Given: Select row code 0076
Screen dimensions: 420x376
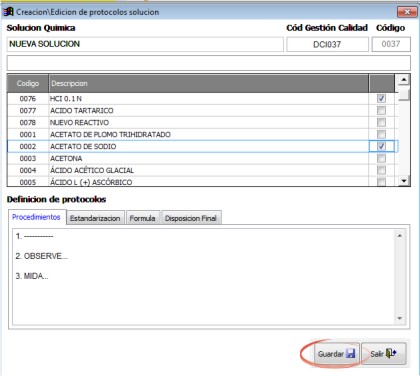Looking at the screenshot, I should click(28, 99).
